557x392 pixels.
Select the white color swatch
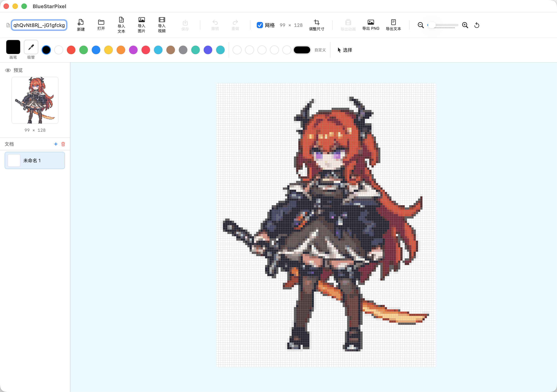tap(59, 50)
